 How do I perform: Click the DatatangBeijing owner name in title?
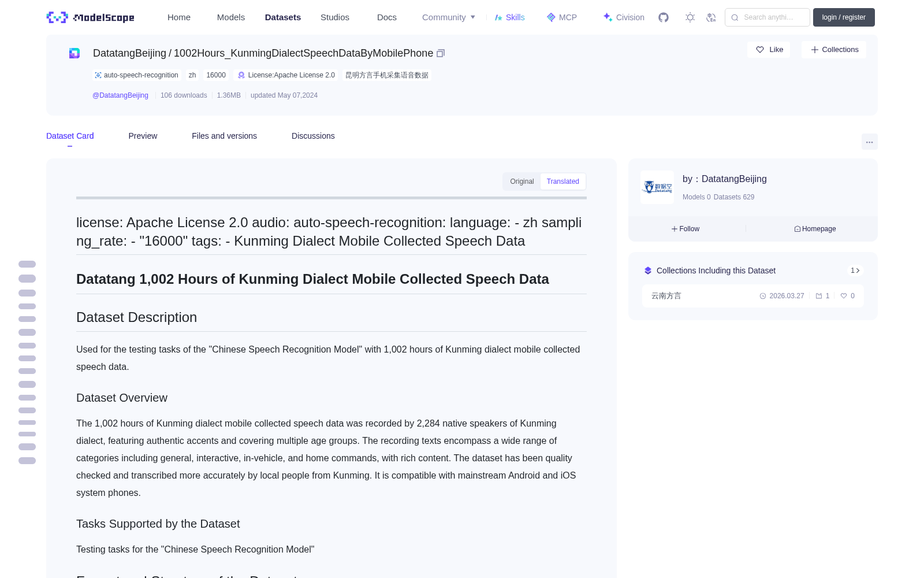129,53
